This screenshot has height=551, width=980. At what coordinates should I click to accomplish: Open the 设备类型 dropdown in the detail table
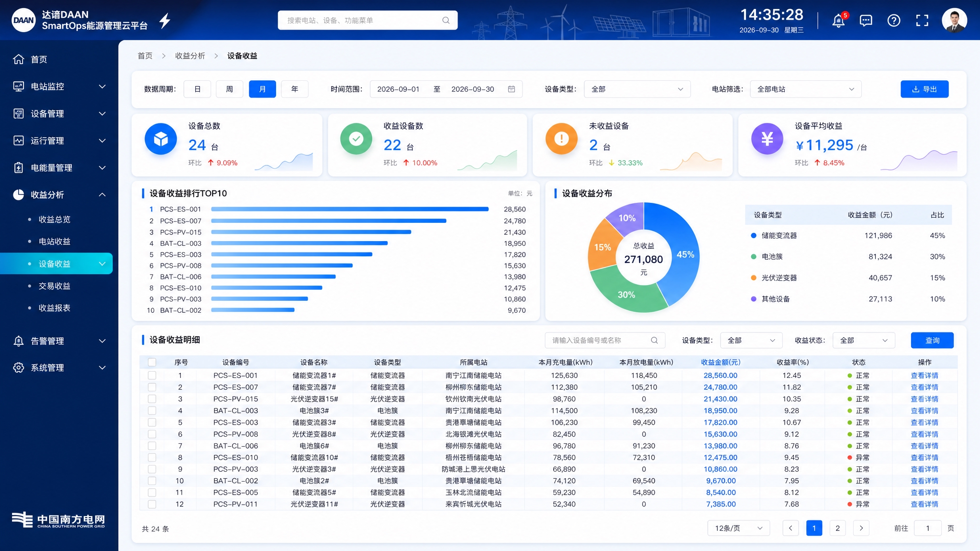pos(751,340)
